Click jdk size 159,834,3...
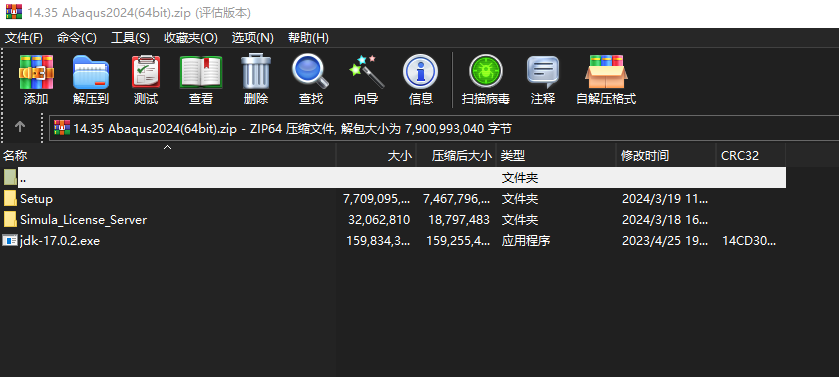 pyautogui.click(x=379, y=241)
